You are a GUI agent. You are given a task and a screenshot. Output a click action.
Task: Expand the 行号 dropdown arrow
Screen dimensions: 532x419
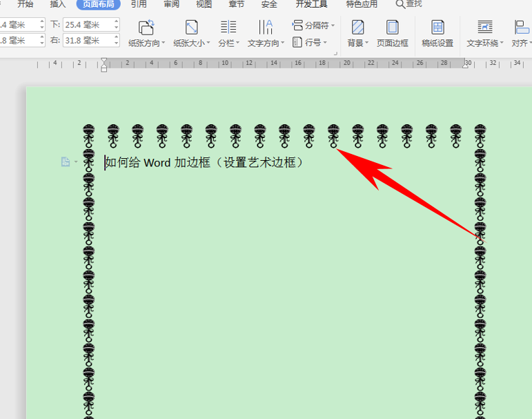pyautogui.click(x=325, y=43)
